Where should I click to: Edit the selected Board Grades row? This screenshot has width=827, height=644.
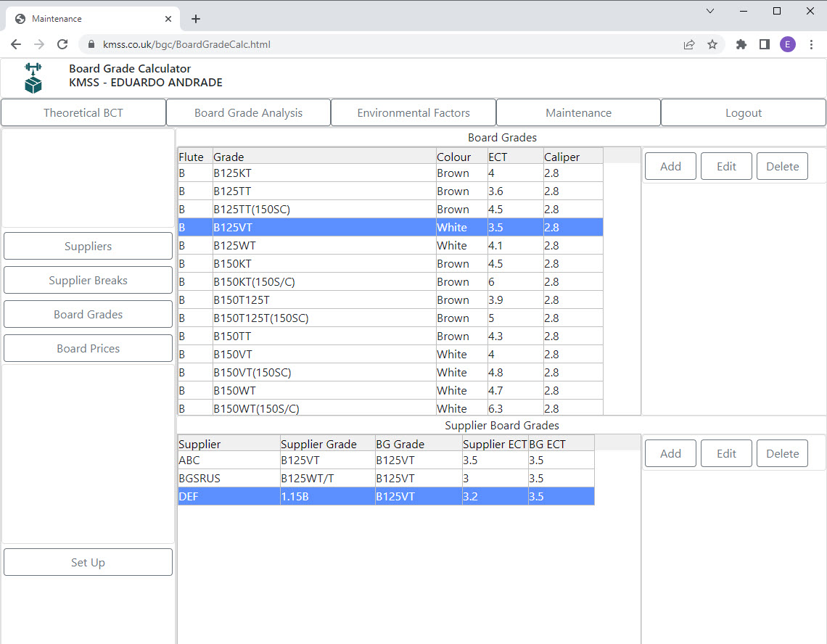tap(726, 166)
